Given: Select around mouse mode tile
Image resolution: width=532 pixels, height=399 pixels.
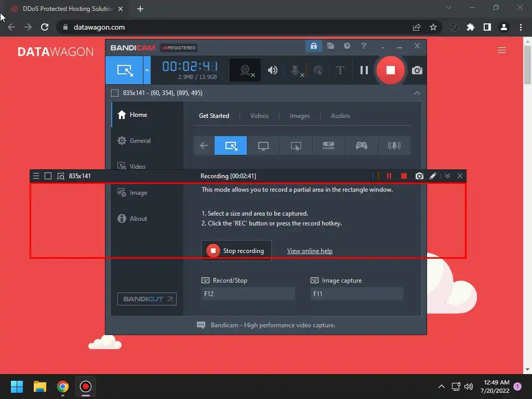Looking at the screenshot, I should [x=296, y=145].
